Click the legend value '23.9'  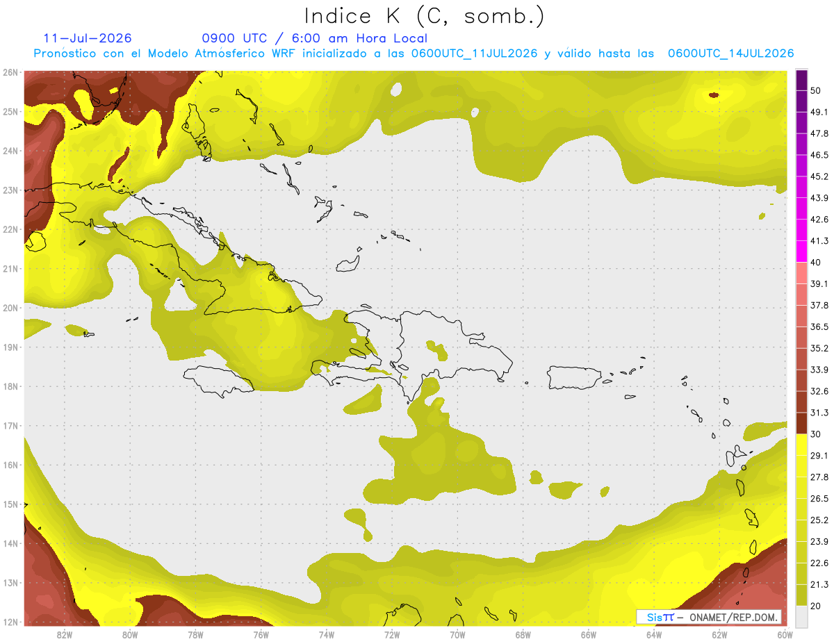[819, 542]
